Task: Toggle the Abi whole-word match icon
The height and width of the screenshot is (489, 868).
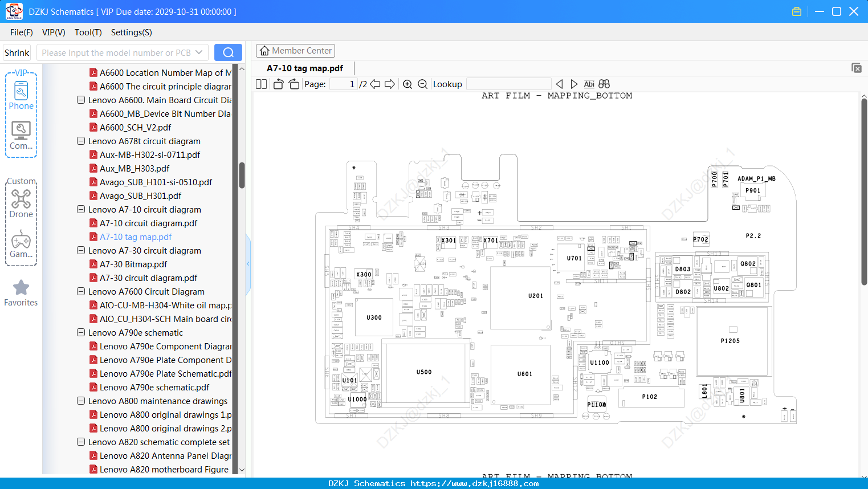Action: tap(589, 84)
